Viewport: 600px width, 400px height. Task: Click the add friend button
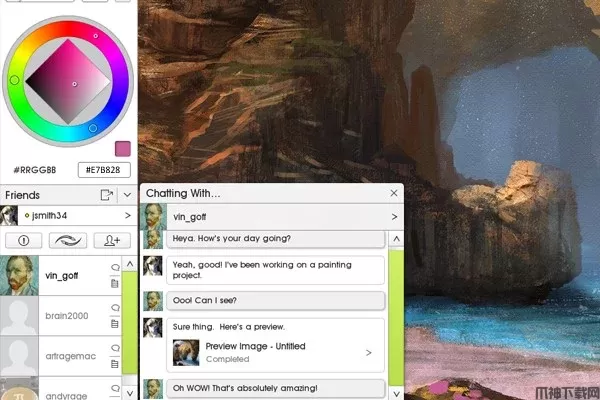(x=112, y=240)
